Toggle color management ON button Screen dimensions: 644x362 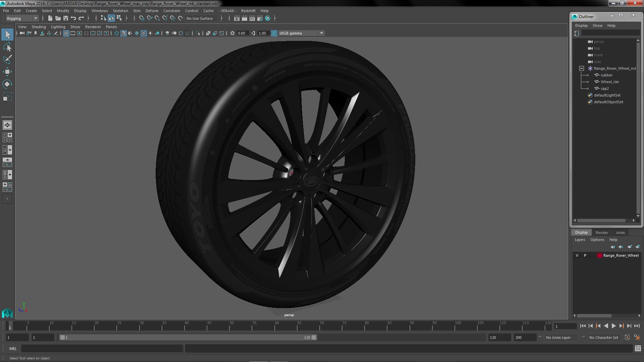click(x=274, y=33)
